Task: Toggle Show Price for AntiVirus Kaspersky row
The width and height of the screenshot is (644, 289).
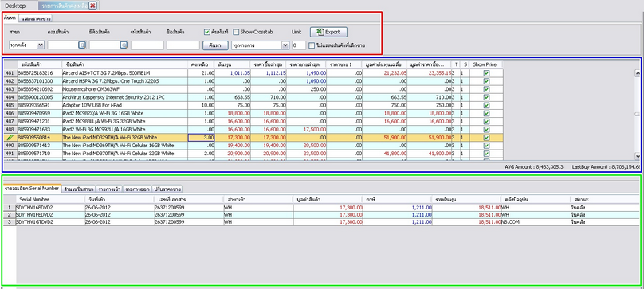Action: point(486,97)
